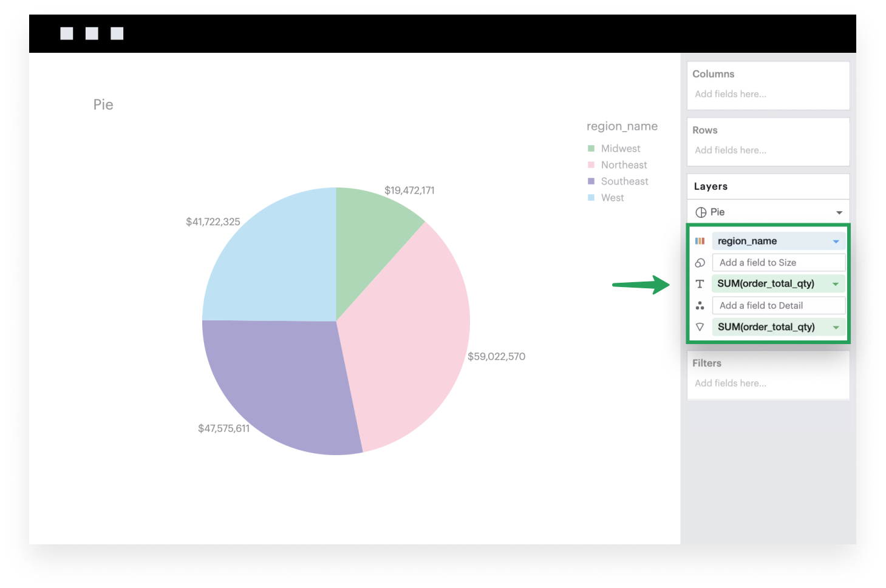Click the Color marks icon beside region_name

[700, 241]
